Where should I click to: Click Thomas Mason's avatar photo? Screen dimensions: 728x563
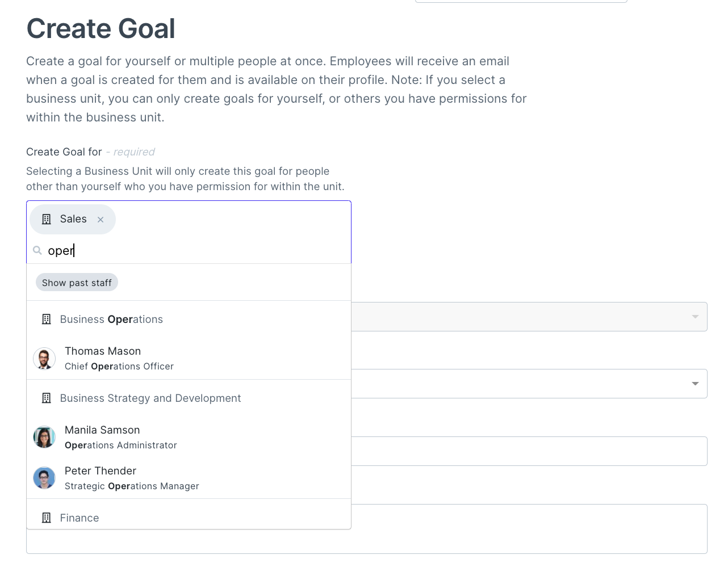coord(44,359)
